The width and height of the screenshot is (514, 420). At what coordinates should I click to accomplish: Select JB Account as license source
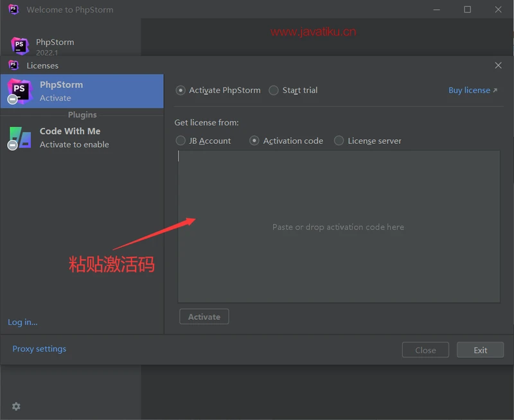(181, 141)
